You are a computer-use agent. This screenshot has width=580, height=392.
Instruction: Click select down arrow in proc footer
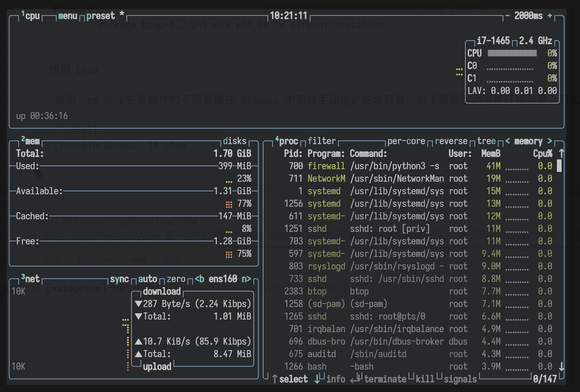[317, 379]
